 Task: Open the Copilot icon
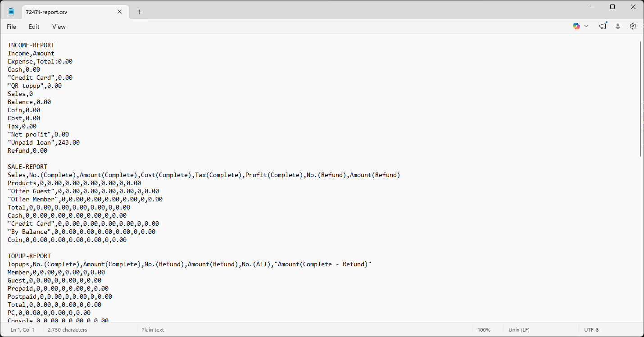[x=576, y=27]
